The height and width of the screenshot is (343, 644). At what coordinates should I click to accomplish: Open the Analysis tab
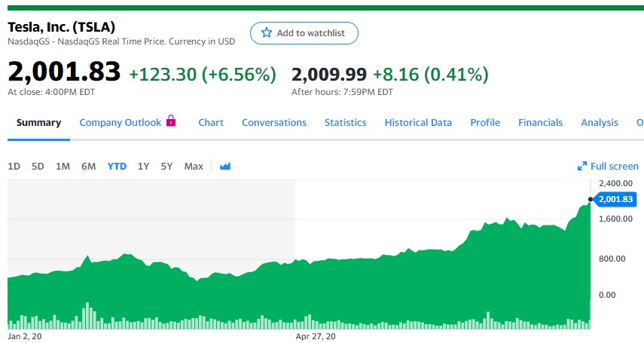[600, 123]
